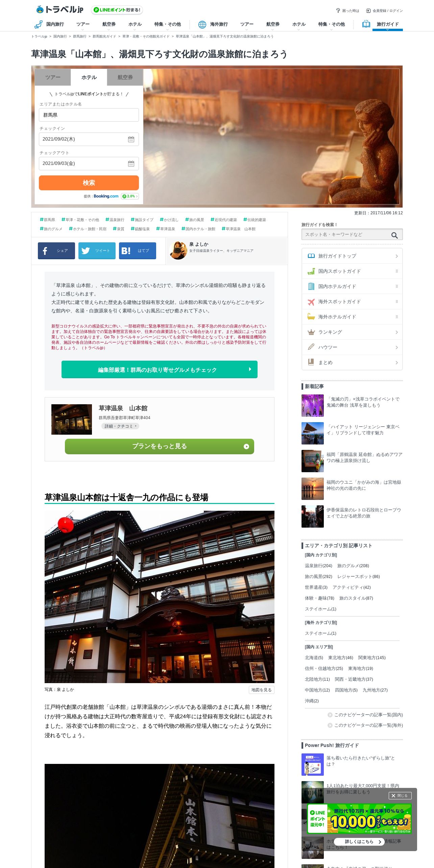Viewport: 434px width, 868px height.
Task: Expand 海外スポットガイド sidebar item
Action: [x=352, y=302]
